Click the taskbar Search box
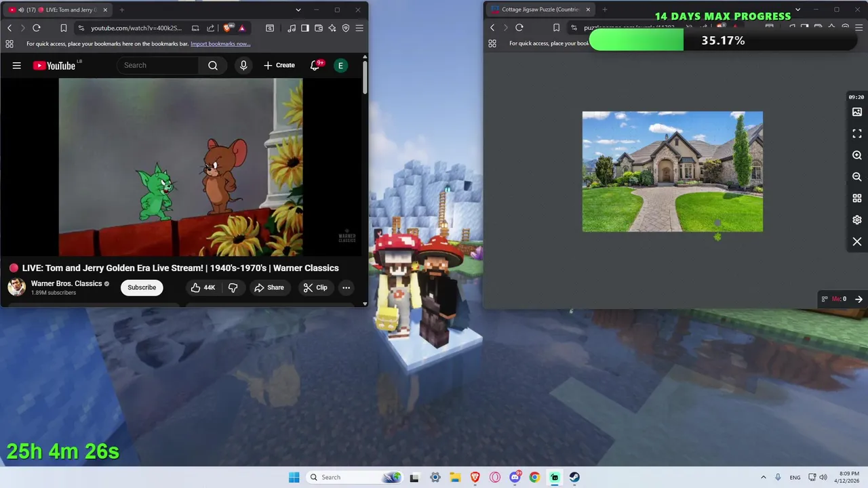Viewport: 868px width, 488px height. click(x=355, y=477)
